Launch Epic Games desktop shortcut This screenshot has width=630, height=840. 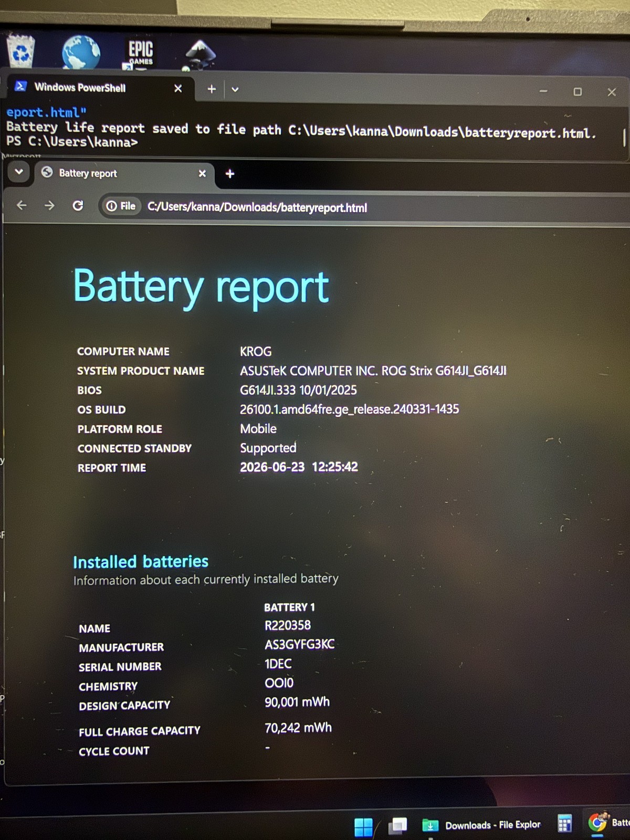coord(140,54)
